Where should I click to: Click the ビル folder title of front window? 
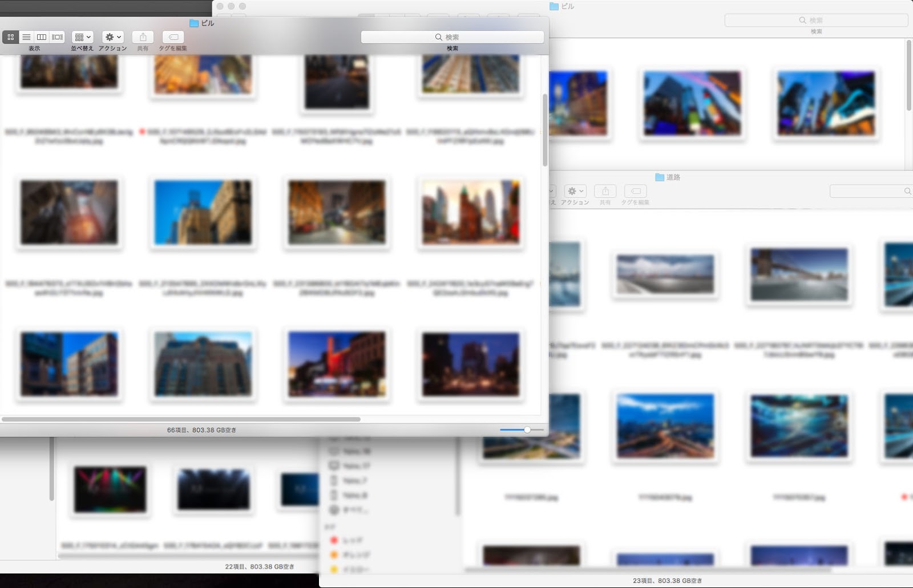point(207,23)
